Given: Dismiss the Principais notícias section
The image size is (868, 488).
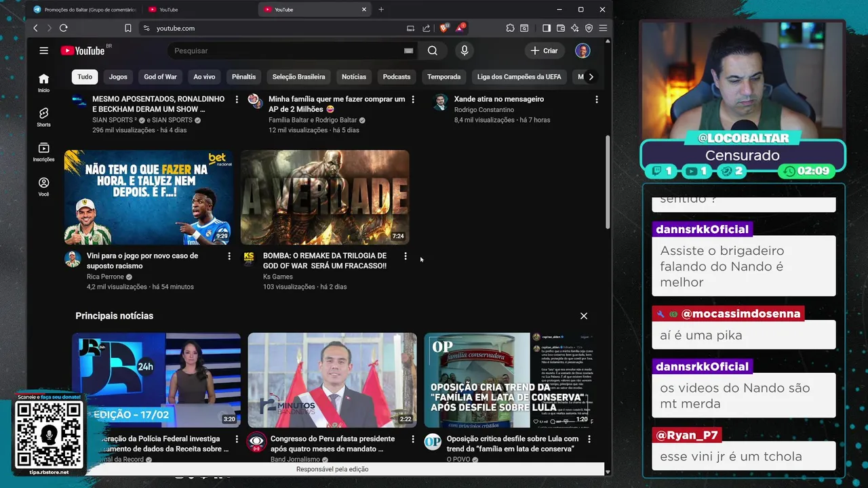Looking at the screenshot, I should (584, 316).
